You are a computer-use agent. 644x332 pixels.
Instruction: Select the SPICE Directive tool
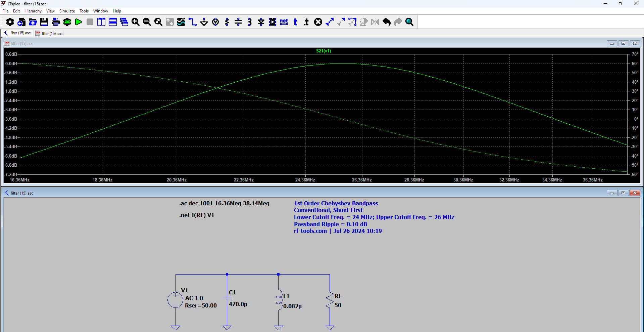306,22
